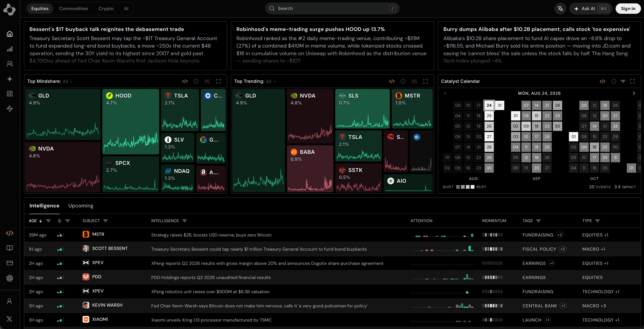Click the info icon in Catalyst Calendar

(614, 81)
